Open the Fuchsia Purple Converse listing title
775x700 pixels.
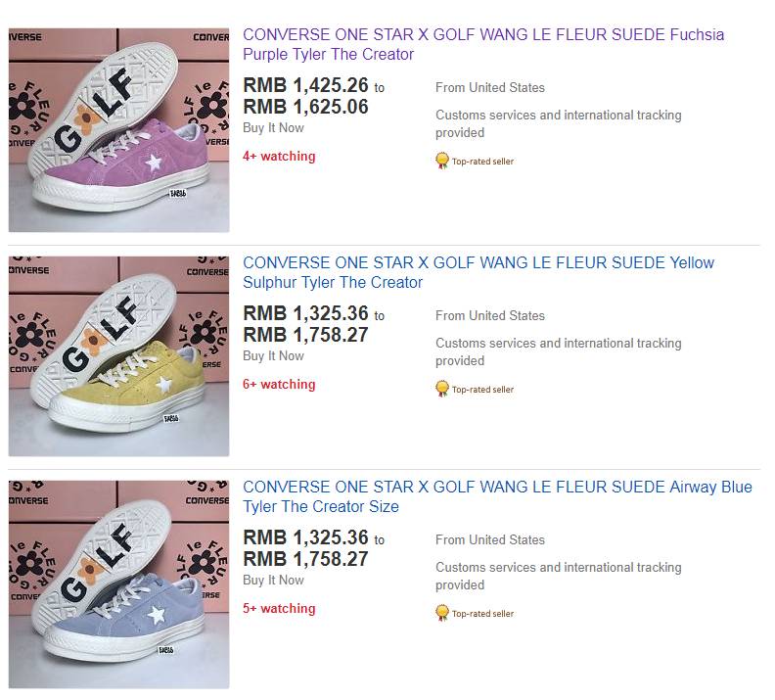[483, 44]
